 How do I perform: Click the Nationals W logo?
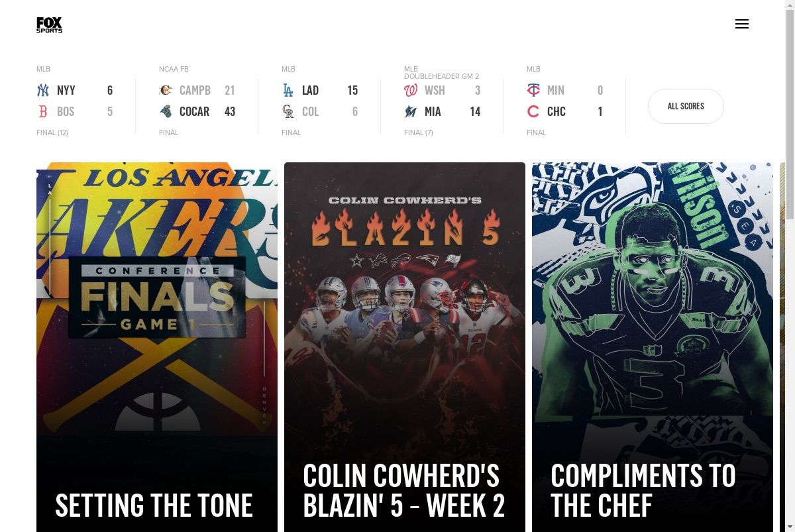click(x=411, y=90)
